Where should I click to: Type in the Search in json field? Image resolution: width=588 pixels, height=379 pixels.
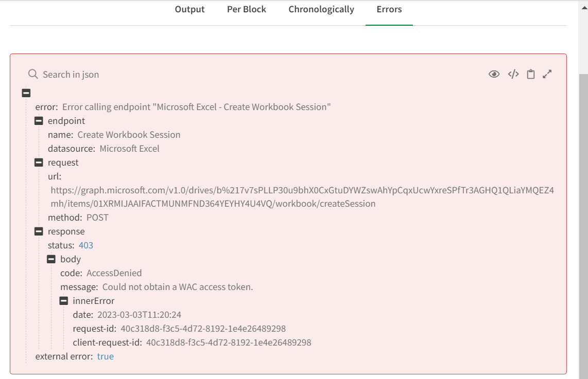pyautogui.click(x=154, y=75)
